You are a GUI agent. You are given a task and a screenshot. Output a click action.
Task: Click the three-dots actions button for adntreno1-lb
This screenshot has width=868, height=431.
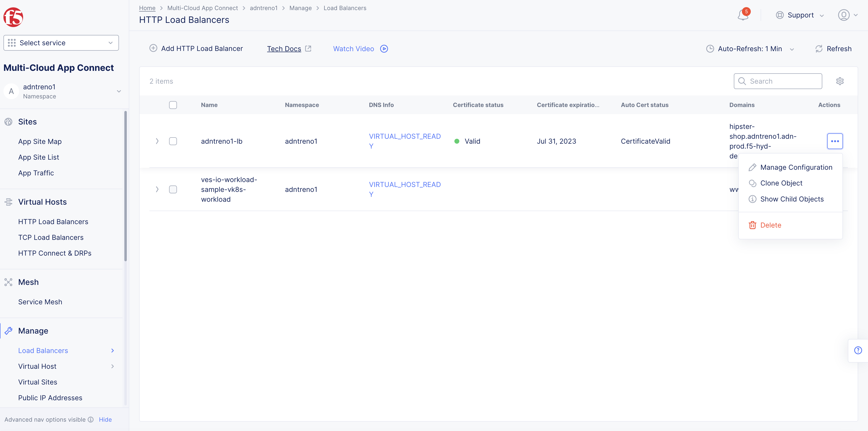click(x=835, y=141)
